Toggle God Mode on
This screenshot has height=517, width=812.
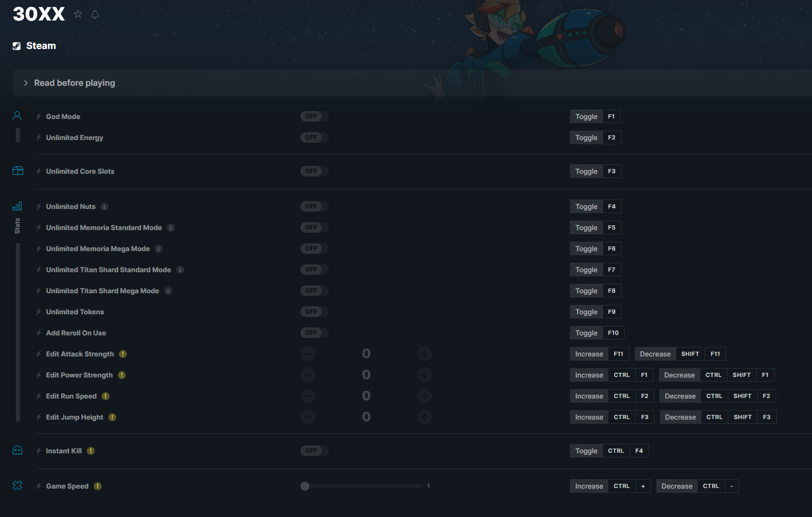click(x=314, y=116)
